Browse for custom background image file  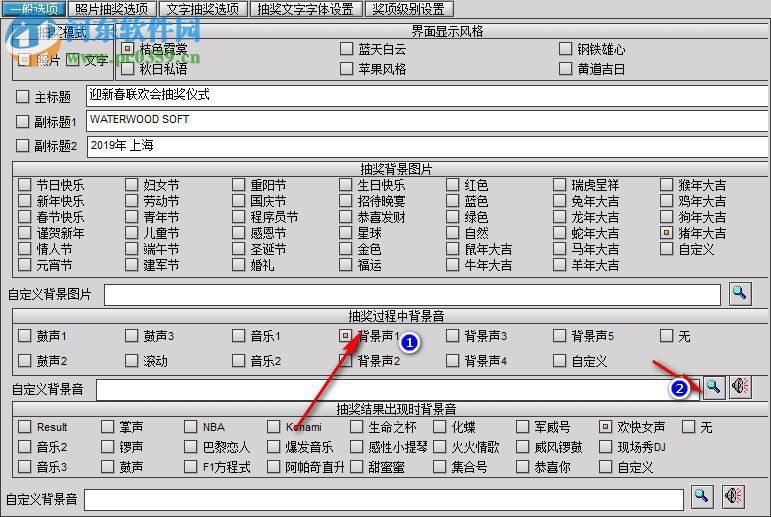(x=740, y=294)
